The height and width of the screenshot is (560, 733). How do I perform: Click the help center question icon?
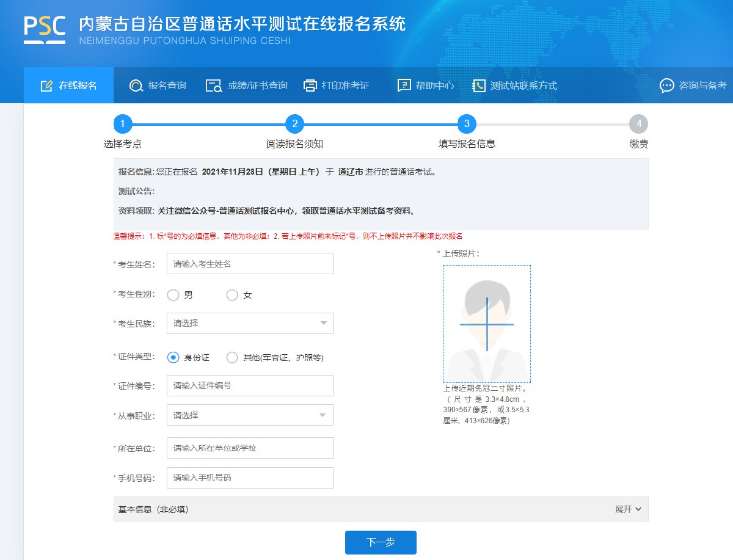(404, 85)
